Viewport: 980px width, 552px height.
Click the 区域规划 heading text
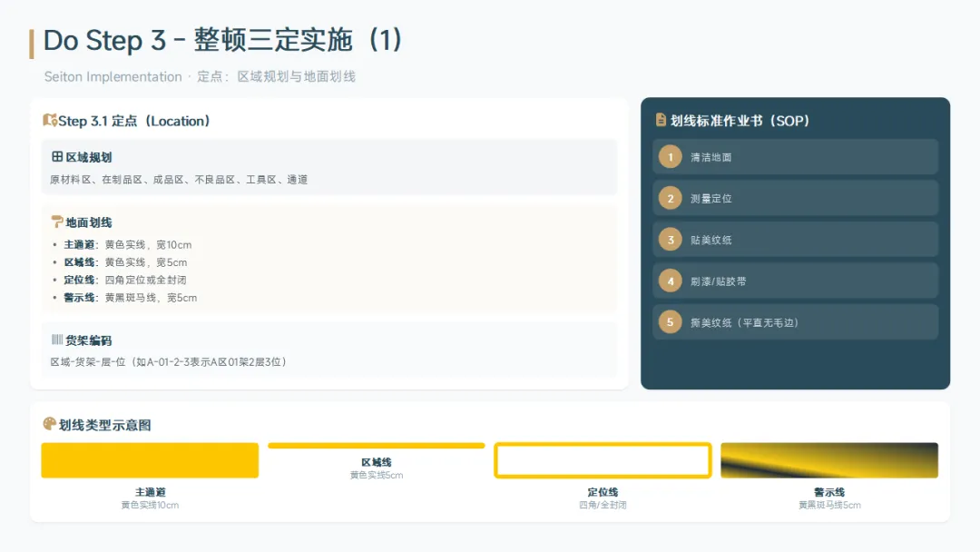coord(89,157)
